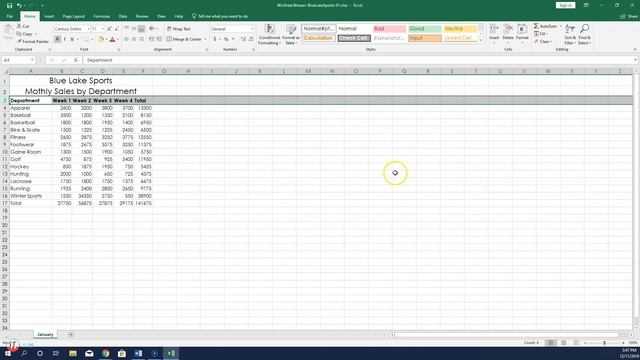Switch to the Insert ribbon tab

pyautogui.click(x=49, y=16)
